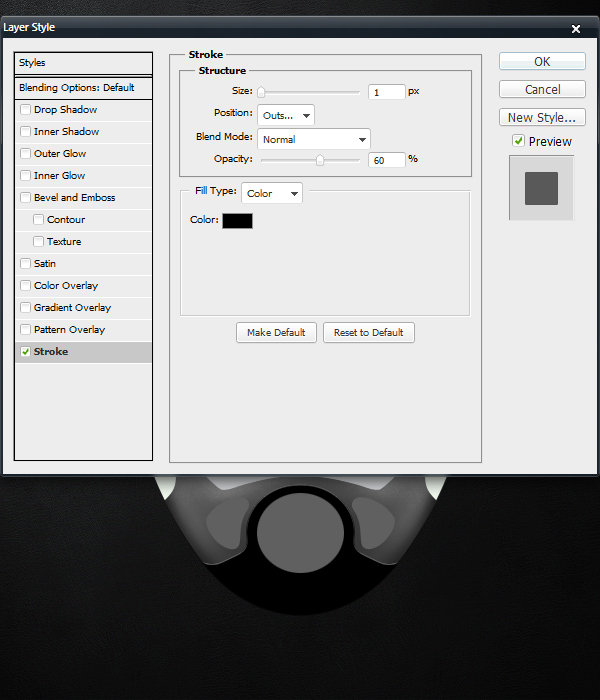Select the Pattern Overlay label
Viewport: 600px width, 700px height.
click(70, 330)
